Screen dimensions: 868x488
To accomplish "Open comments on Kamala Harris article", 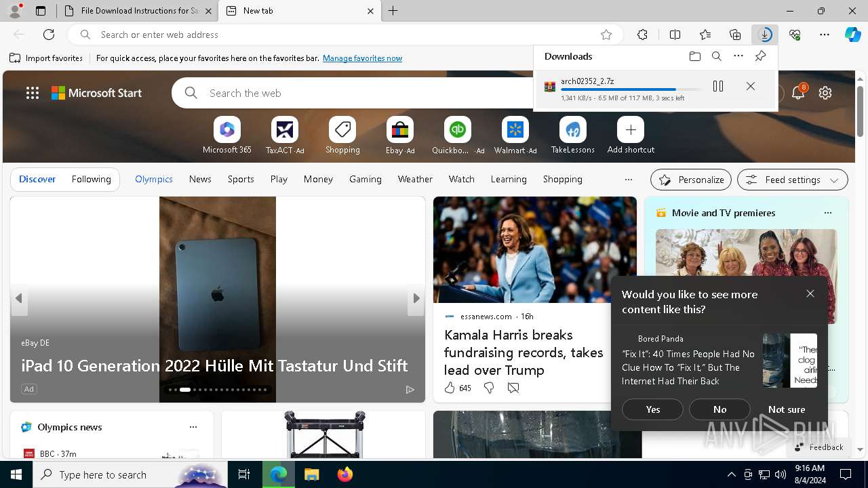I will coord(513,388).
